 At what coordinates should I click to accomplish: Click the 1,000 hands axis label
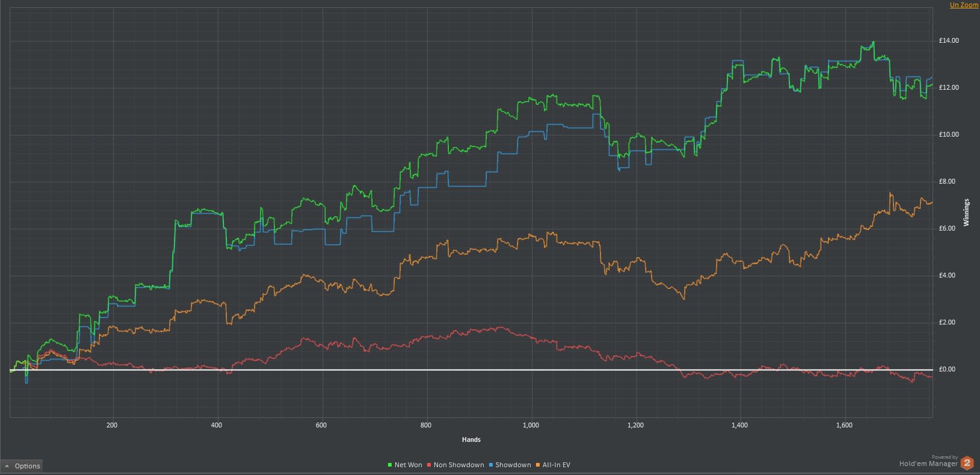tap(531, 426)
